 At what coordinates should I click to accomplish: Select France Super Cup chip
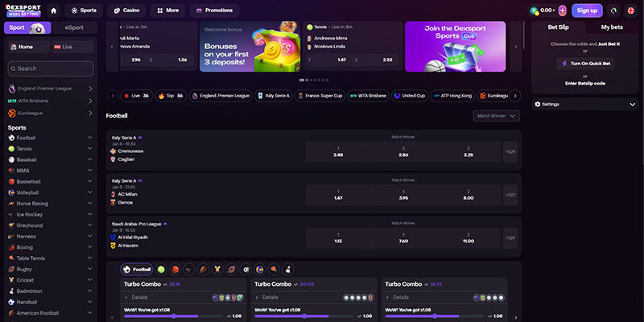[320, 96]
